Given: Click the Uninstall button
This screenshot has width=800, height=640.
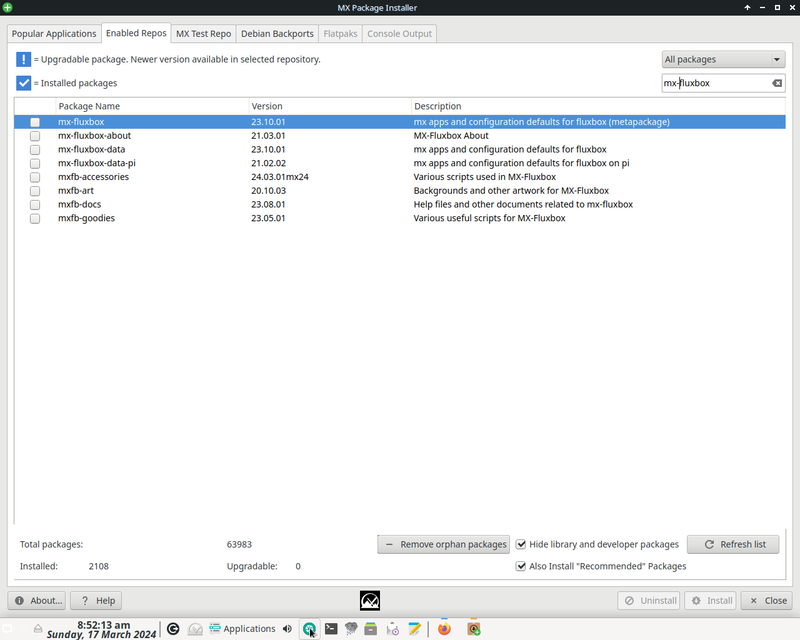Looking at the screenshot, I should point(648,601).
